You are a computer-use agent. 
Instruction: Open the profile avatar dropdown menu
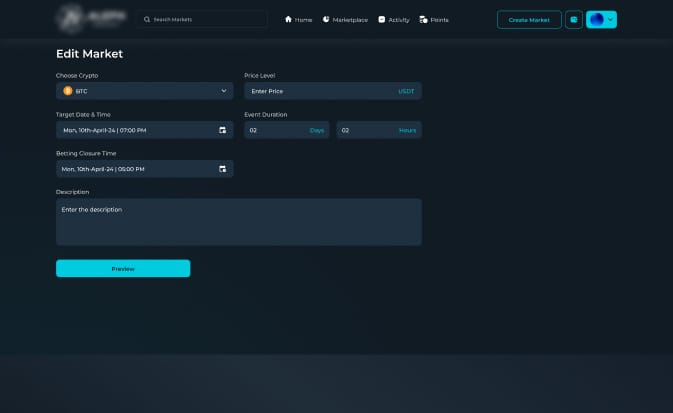click(x=601, y=19)
